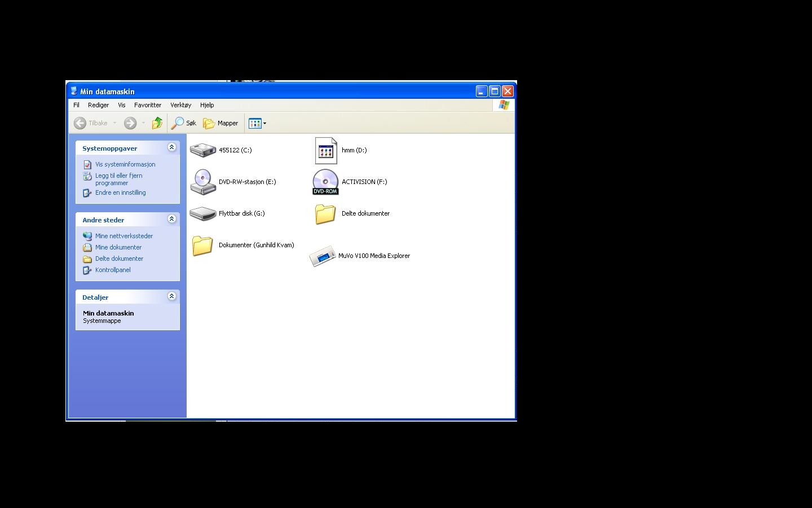This screenshot has height=508, width=812.
Task: Select the Dokumenter (Gunhild Kvam) folder icon
Action: [202, 246]
